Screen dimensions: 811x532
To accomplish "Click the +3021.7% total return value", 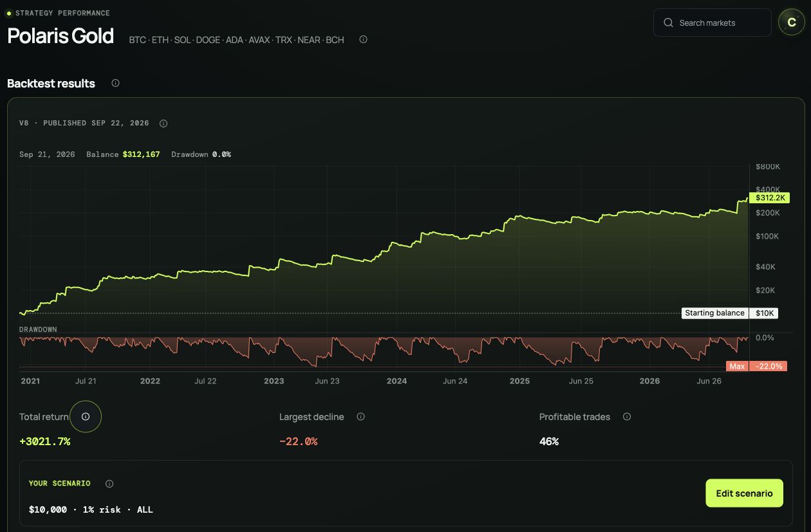I will (x=44, y=441).
